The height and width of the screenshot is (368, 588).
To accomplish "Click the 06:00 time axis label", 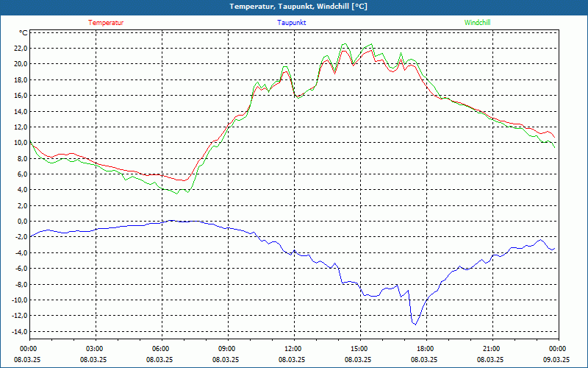I will tap(161, 349).
